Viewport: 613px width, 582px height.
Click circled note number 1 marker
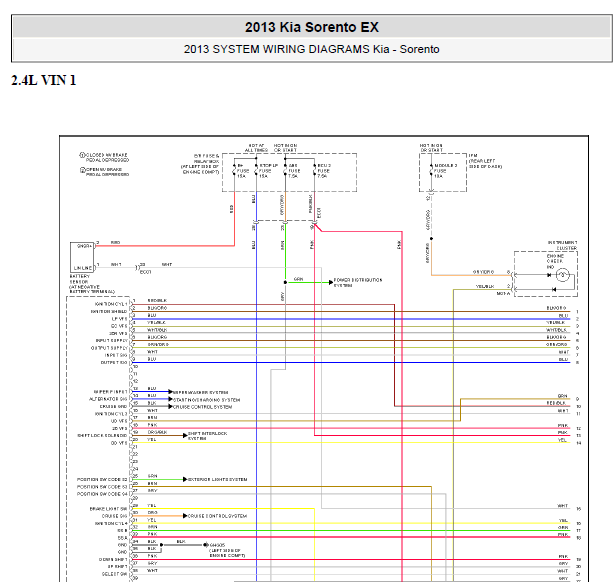click(82, 155)
